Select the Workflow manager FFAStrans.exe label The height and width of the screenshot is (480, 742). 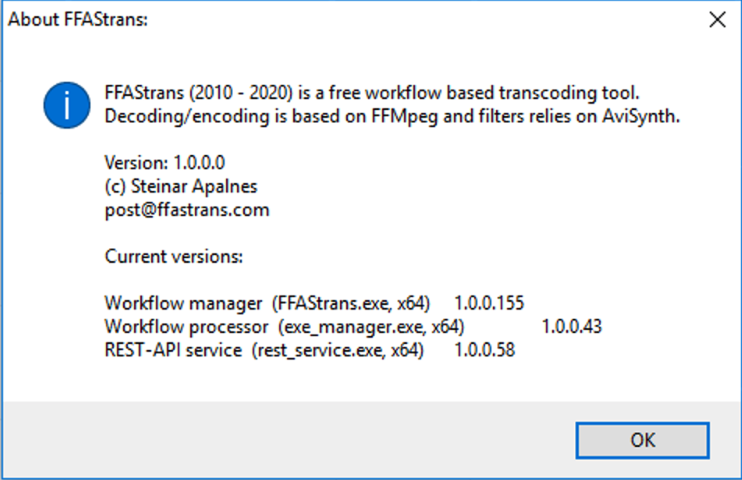coord(267,303)
